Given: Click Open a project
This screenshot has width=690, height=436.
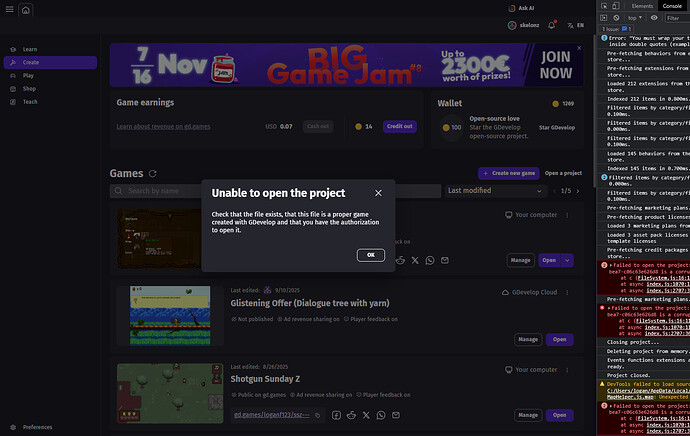Looking at the screenshot, I should [x=563, y=173].
